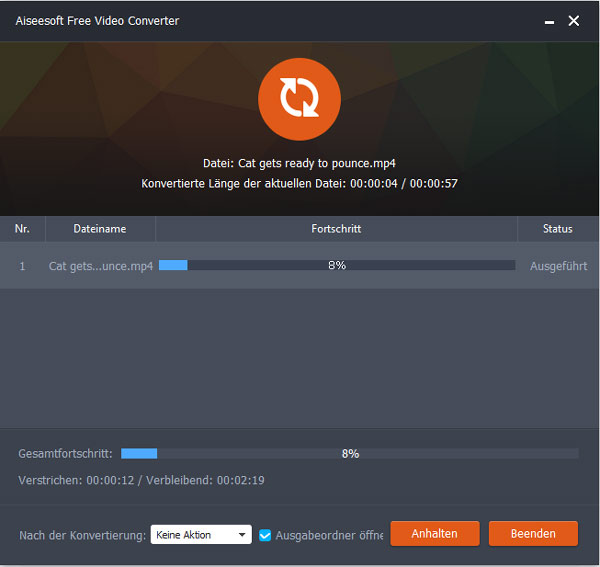Click the Gesamtfortschritt overall progress bar
The width and height of the screenshot is (600, 567).
pos(349,453)
